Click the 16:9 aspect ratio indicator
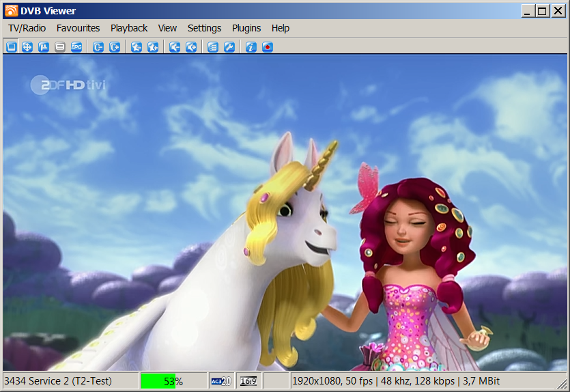Image resolution: width=570 pixels, height=392 pixels. pos(248,381)
